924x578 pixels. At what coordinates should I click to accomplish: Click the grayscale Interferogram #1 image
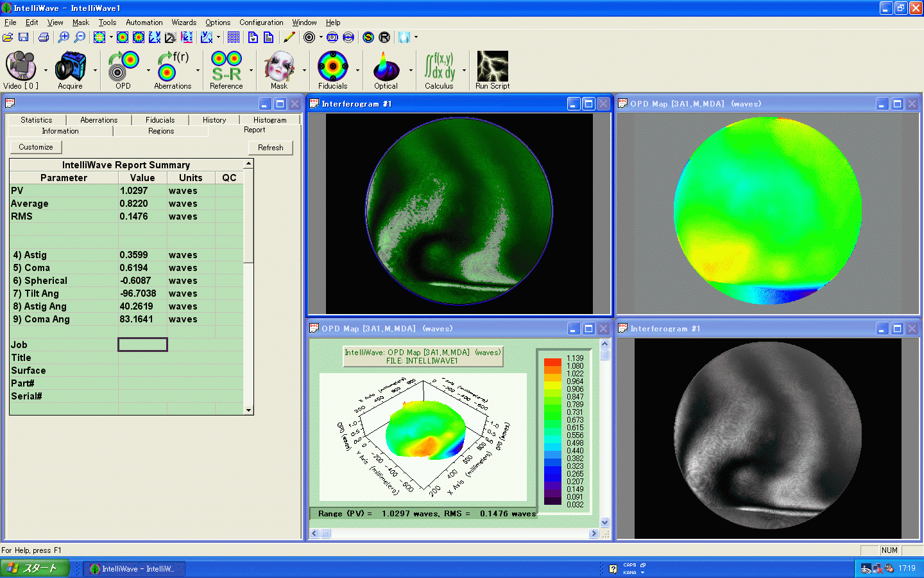click(768, 438)
